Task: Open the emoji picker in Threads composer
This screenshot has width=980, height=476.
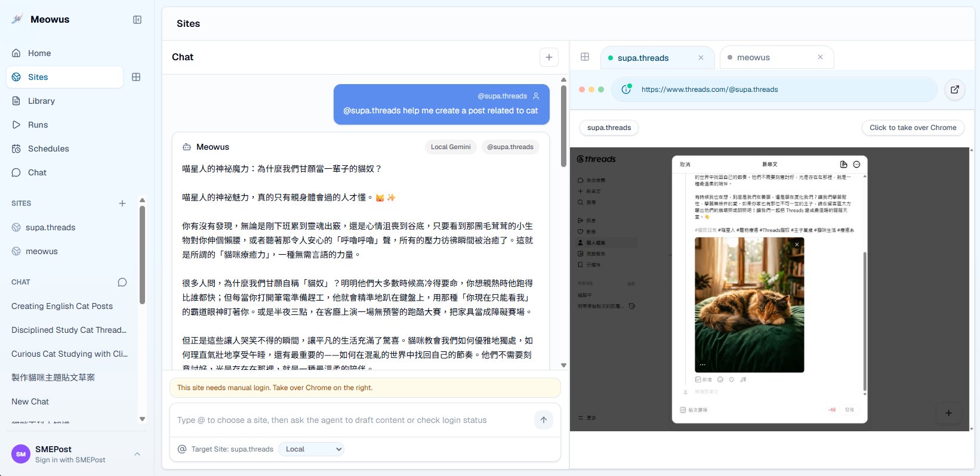Action: click(x=720, y=379)
